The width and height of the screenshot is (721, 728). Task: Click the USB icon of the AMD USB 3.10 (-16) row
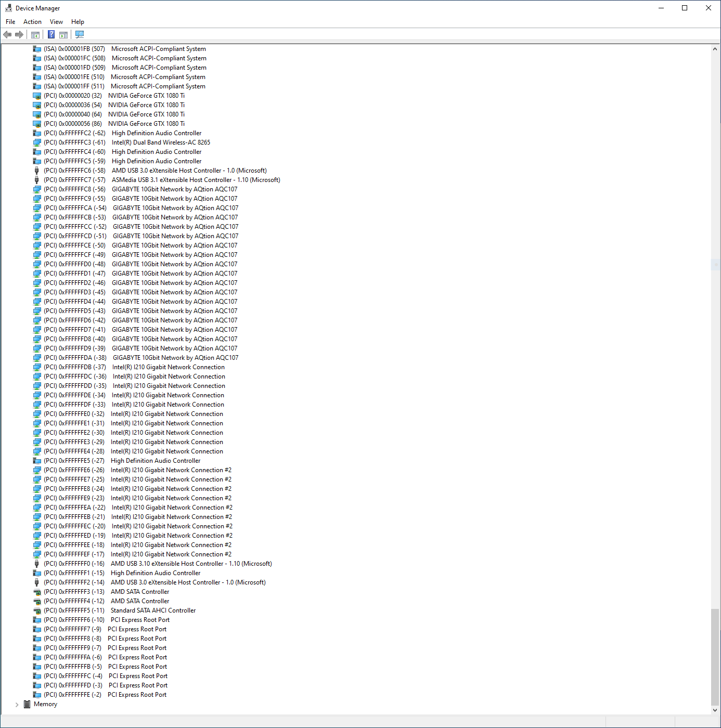(37, 564)
